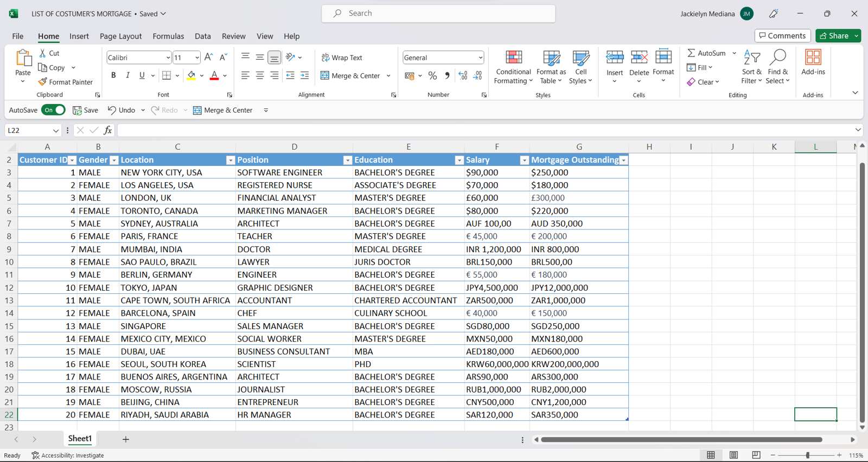Toggle Underline formatting
The width and height of the screenshot is (868, 462).
(142, 75)
